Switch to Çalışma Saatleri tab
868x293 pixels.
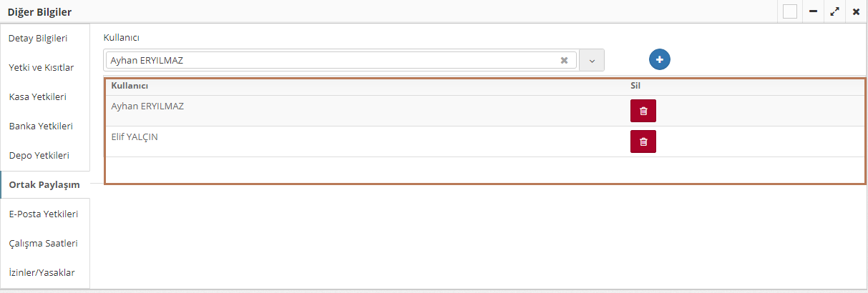[x=43, y=243]
